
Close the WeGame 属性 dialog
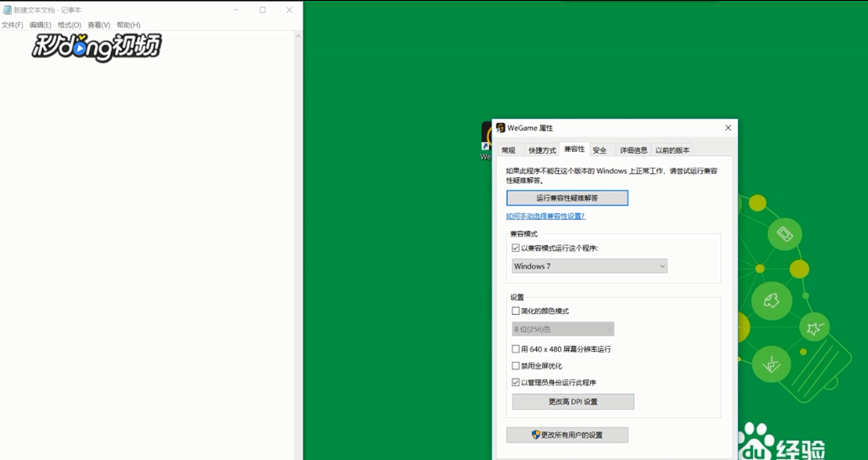728,128
